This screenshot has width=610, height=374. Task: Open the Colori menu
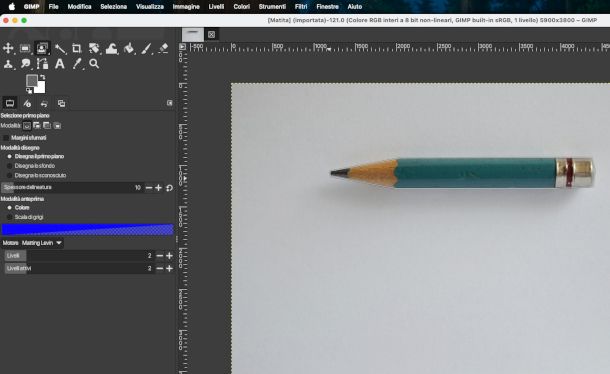[x=242, y=7]
